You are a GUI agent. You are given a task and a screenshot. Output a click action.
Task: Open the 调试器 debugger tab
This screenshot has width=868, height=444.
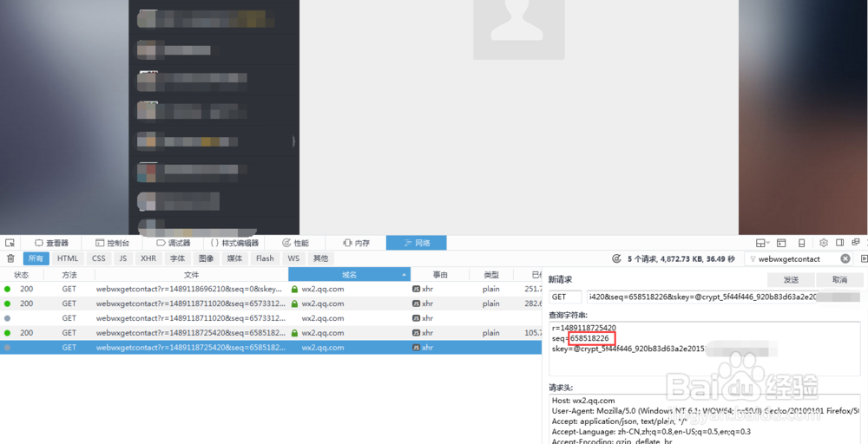174,243
